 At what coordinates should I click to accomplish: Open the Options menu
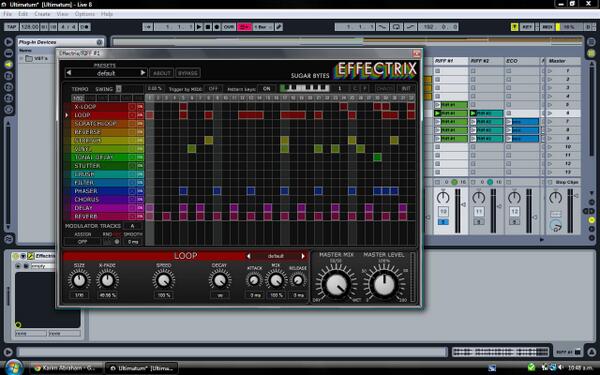tap(85, 14)
